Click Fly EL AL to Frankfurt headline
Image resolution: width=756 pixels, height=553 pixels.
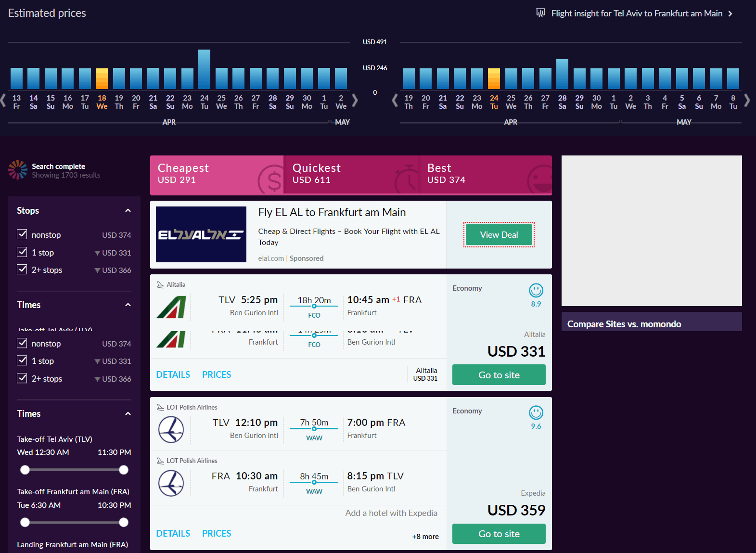click(x=332, y=212)
